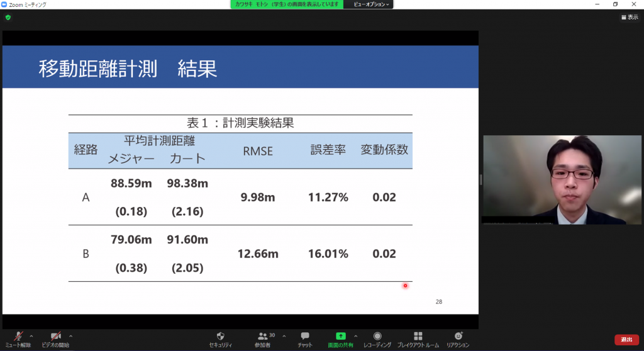Expand the participants options arrow
644x351 pixels.
point(284,336)
